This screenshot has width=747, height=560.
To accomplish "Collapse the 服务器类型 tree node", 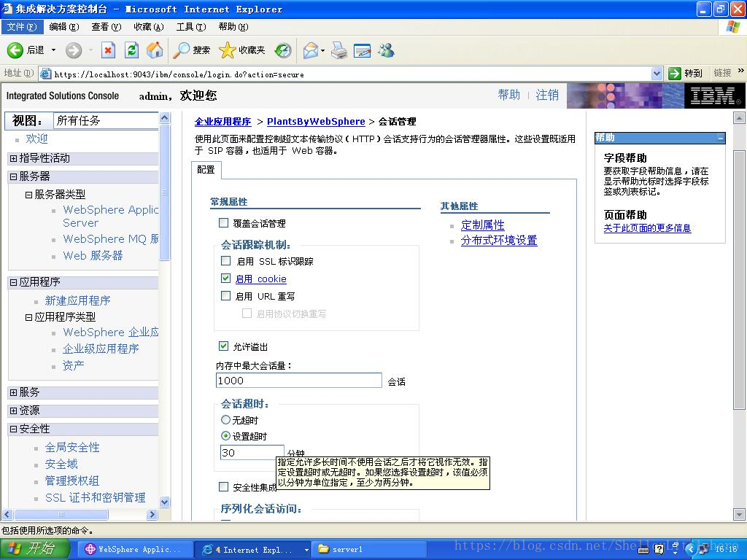I will click(28, 195).
